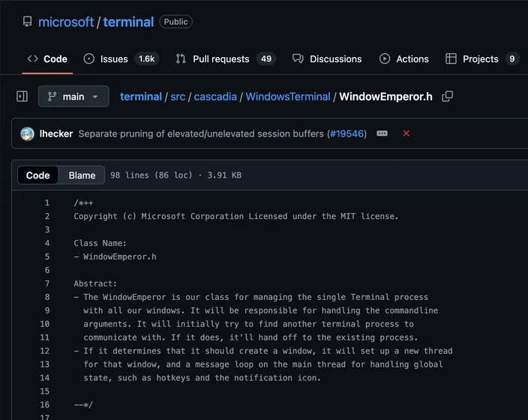Viewport: 528px width, 420px height.
Task: Select line number 8
Action: 47,297
